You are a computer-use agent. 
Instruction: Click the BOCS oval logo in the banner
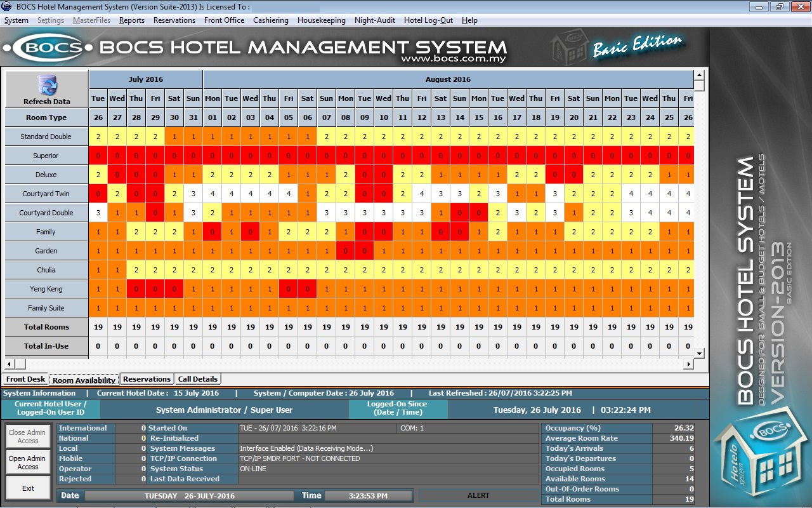(48, 48)
